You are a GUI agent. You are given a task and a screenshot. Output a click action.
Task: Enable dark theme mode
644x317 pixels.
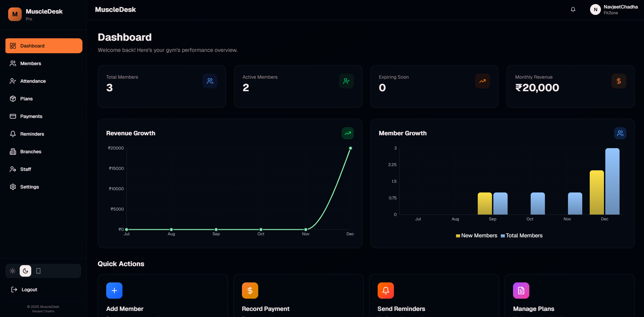tap(25, 271)
